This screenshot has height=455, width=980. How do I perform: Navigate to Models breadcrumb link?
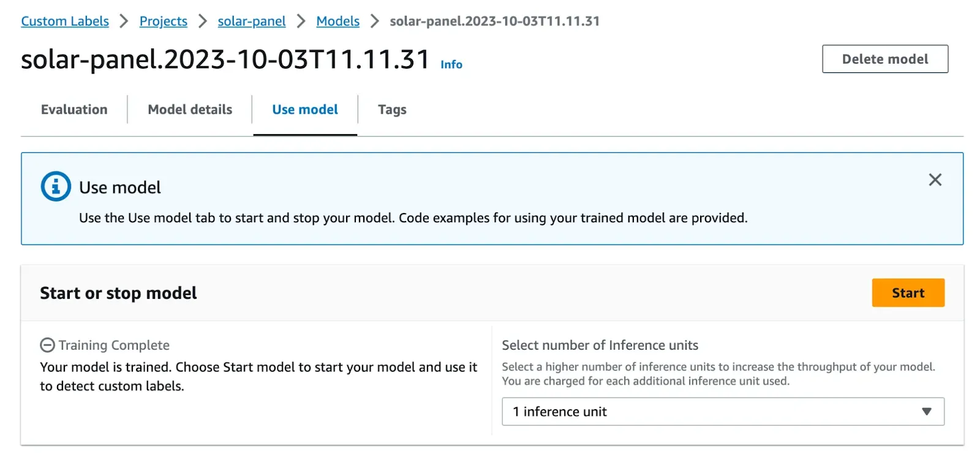pyautogui.click(x=337, y=21)
